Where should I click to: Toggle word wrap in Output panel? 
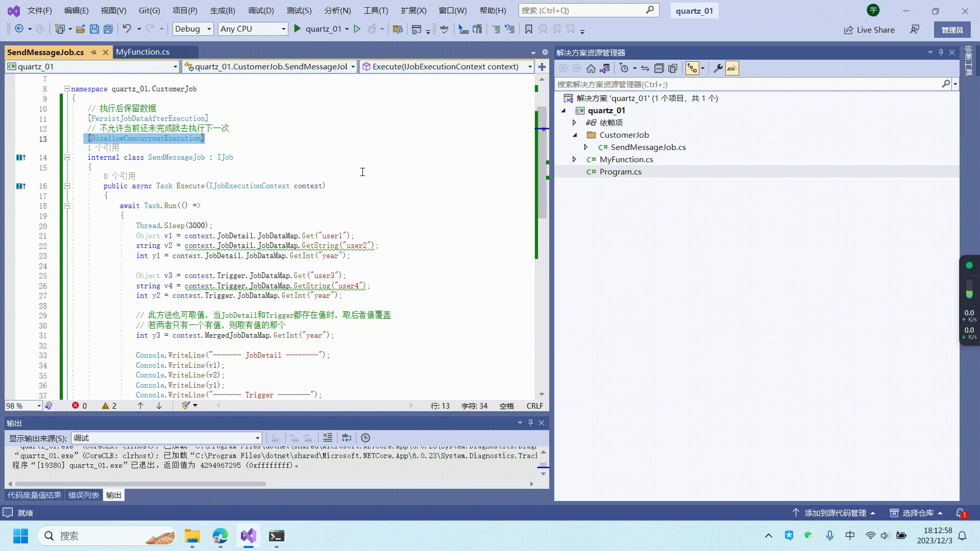coord(347,438)
